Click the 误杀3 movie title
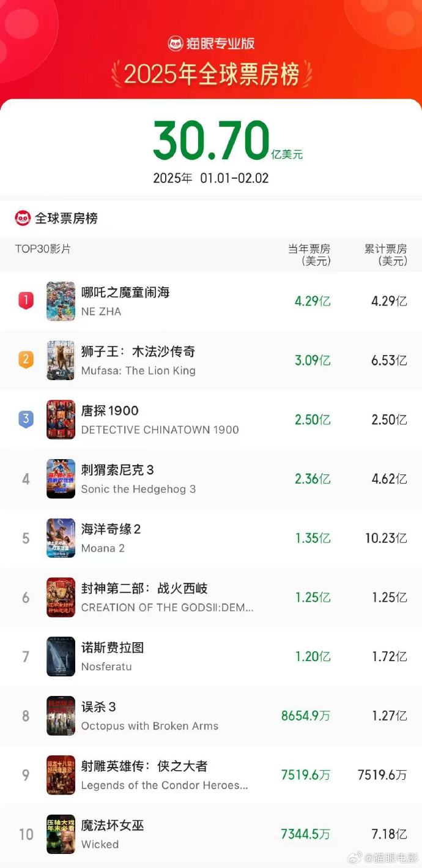422x868 pixels. (x=98, y=707)
